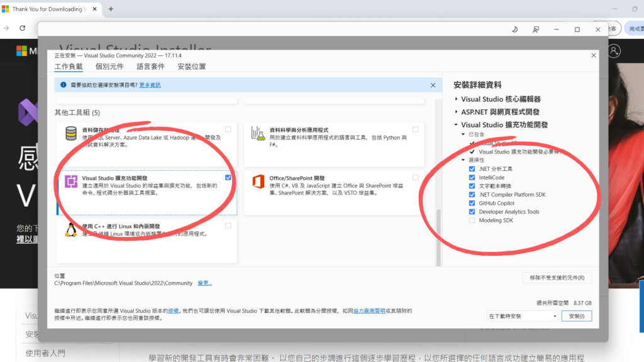Check the data science workload
Screen dimensions: 644x362
pyautogui.click(x=415, y=129)
